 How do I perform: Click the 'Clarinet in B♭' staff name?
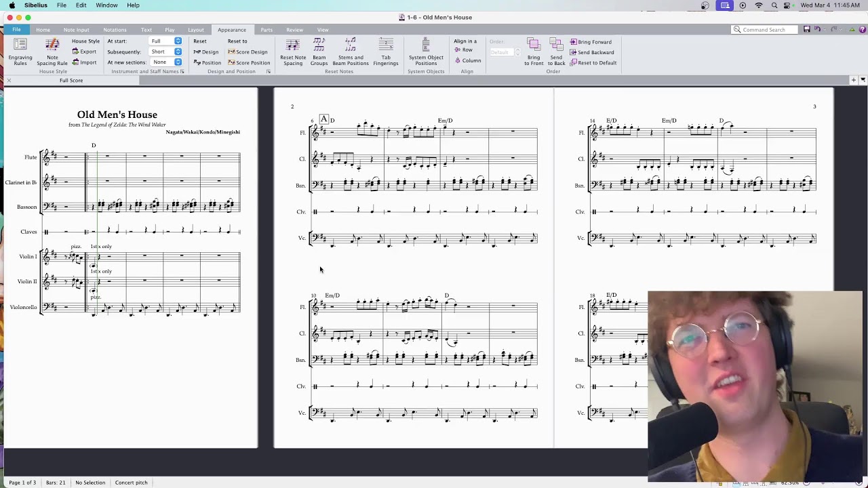pos(21,182)
